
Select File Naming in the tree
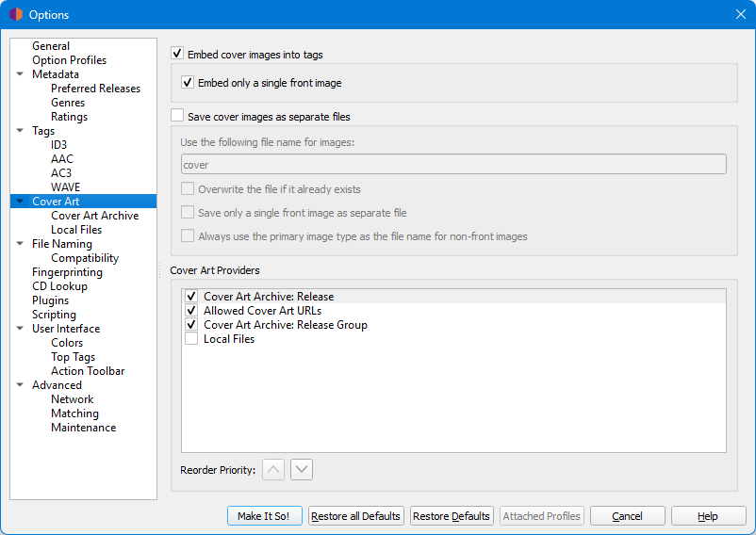[61, 244]
